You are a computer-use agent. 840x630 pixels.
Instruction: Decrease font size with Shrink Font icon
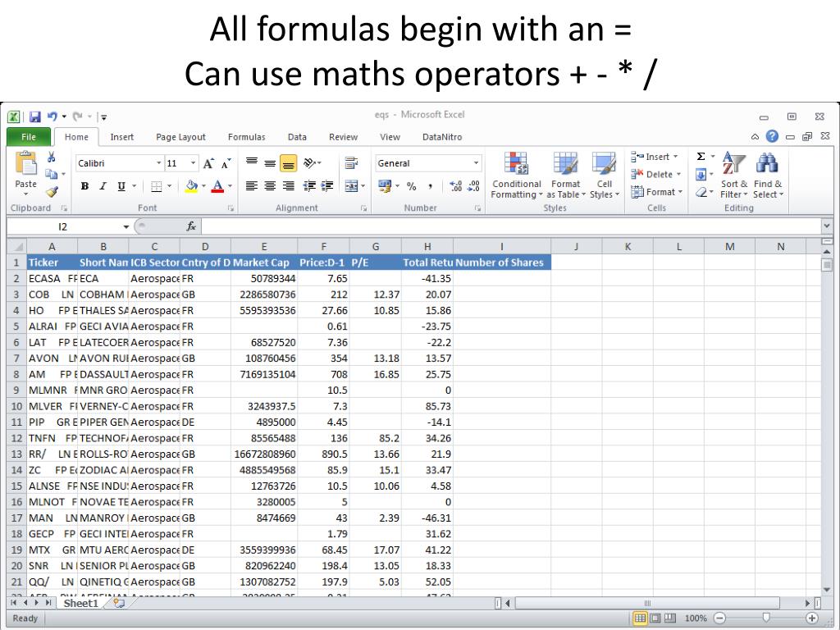(226, 163)
